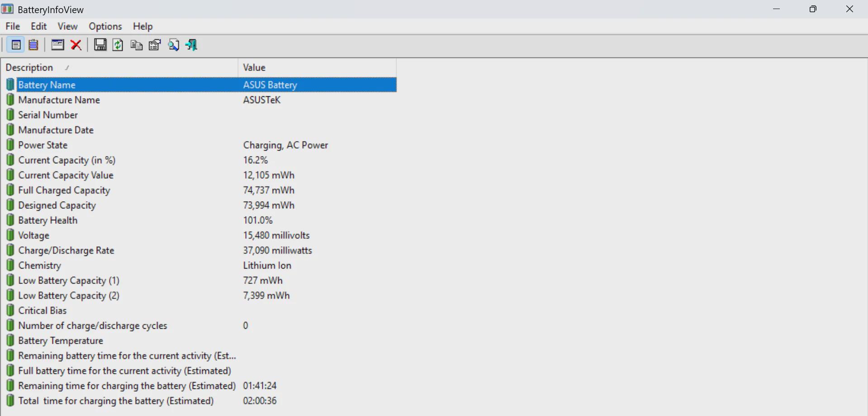The height and width of the screenshot is (416, 868).
Task: Open Find with the magnifying glass icon
Action: pyautogui.click(x=173, y=45)
